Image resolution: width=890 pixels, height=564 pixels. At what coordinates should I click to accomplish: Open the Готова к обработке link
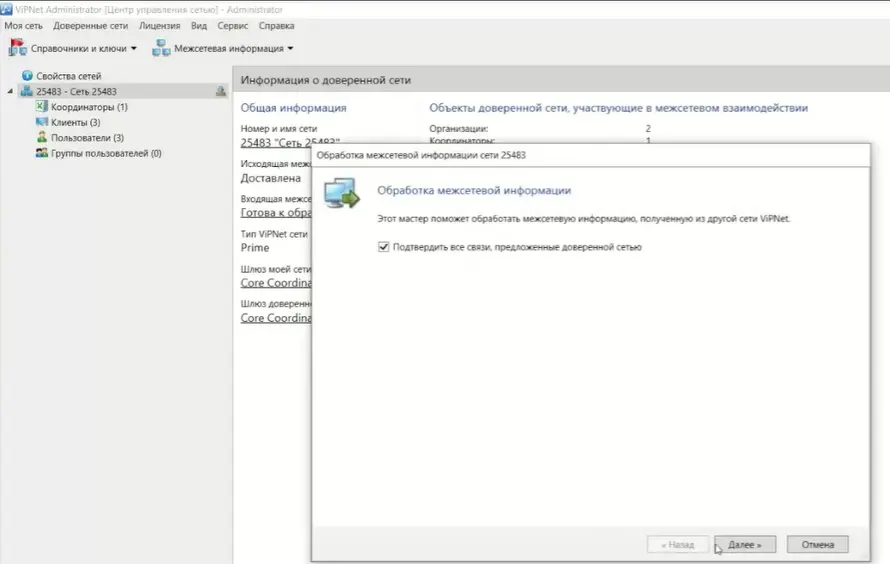276,212
